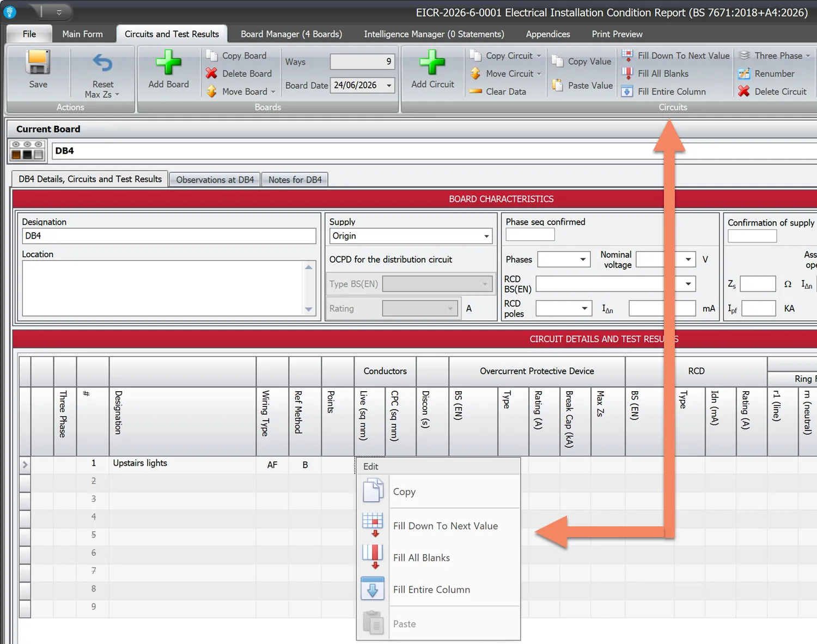The height and width of the screenshot is (644, 817).
Task: Click the Ipf value input field
Action: coord(759,308)
